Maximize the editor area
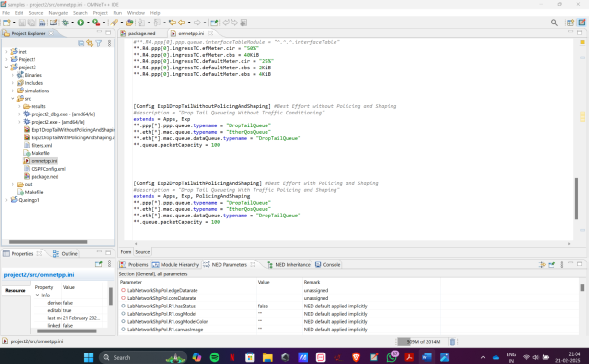 point(579,33)
